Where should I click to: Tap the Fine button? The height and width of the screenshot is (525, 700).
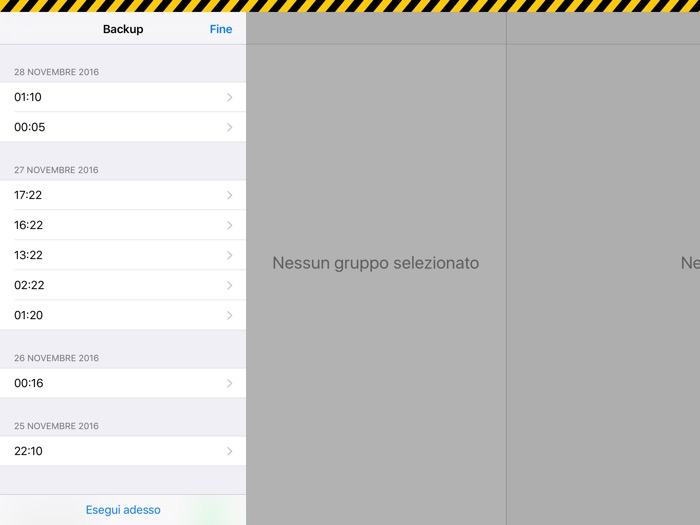(221, 29)
